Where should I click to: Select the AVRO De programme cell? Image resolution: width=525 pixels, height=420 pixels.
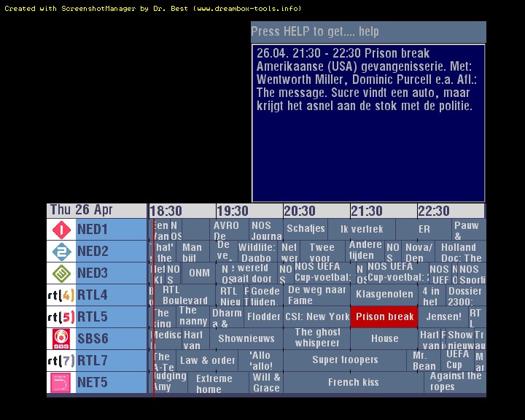[x=230, y=230]
